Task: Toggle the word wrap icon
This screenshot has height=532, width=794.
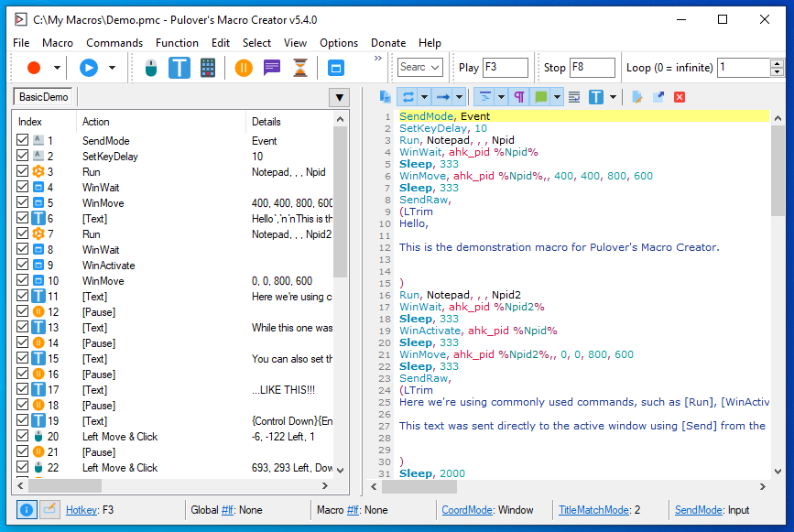Action: pos(574,97)
